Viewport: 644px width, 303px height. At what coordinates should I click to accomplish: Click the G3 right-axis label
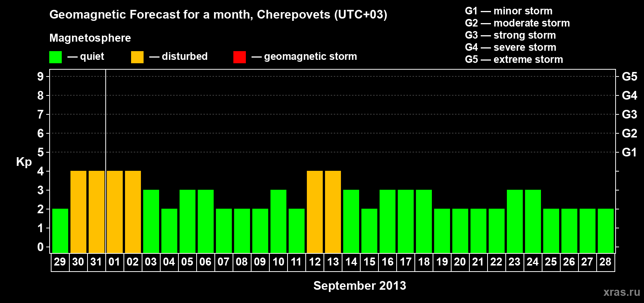pos(629,114)
